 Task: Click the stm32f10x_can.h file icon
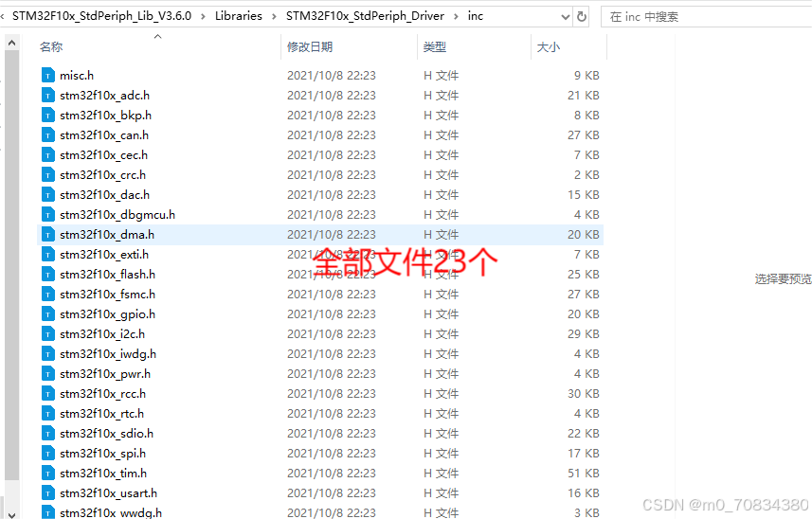tap(47, 135)
